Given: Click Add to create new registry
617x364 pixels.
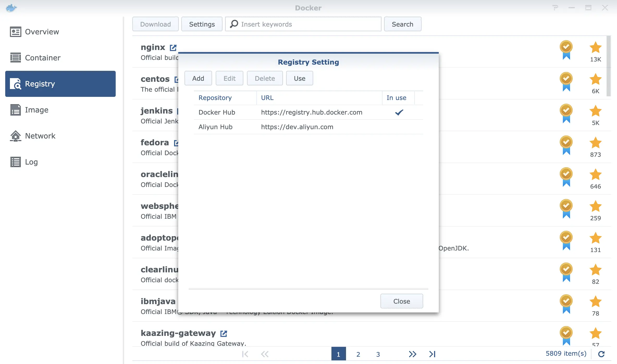Looking at the screenshot, I should pyautogui.click(x=198, y=78).
